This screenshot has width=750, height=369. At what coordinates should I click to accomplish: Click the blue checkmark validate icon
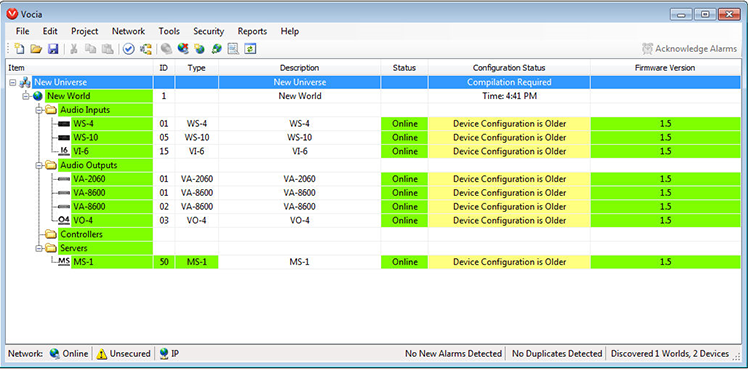128,49
